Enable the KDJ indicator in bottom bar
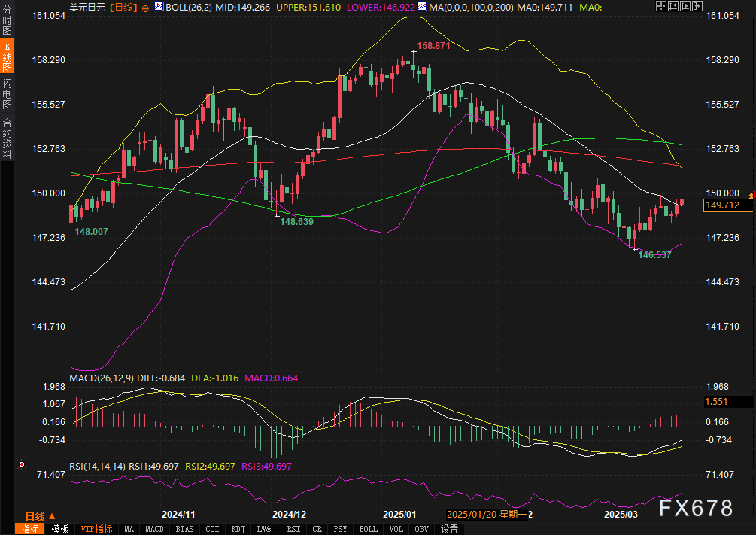Viewport: 756px width, 535px height. click(238, 529)
